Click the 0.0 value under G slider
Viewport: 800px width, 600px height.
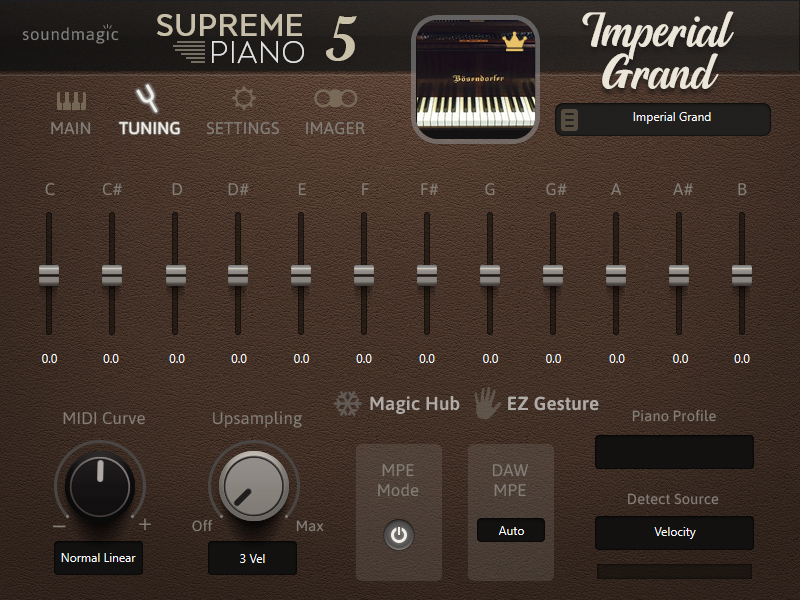(x=490, y=359)
